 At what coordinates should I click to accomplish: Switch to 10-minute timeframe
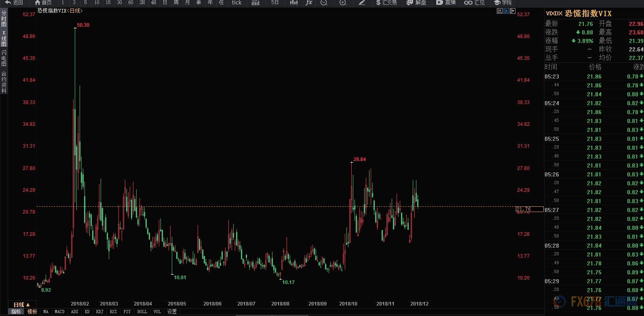(x=97, y=2)
